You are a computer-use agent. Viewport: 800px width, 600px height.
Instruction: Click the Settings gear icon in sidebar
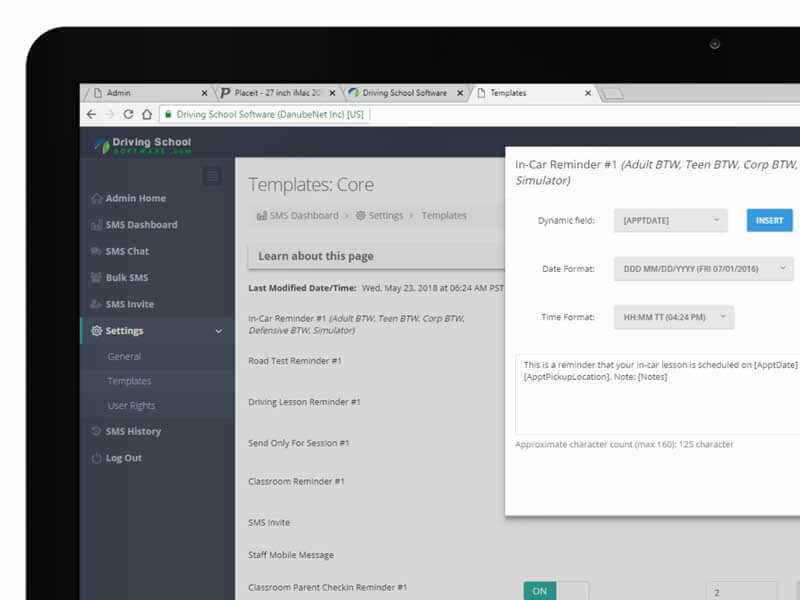click(x=96, y=331)
